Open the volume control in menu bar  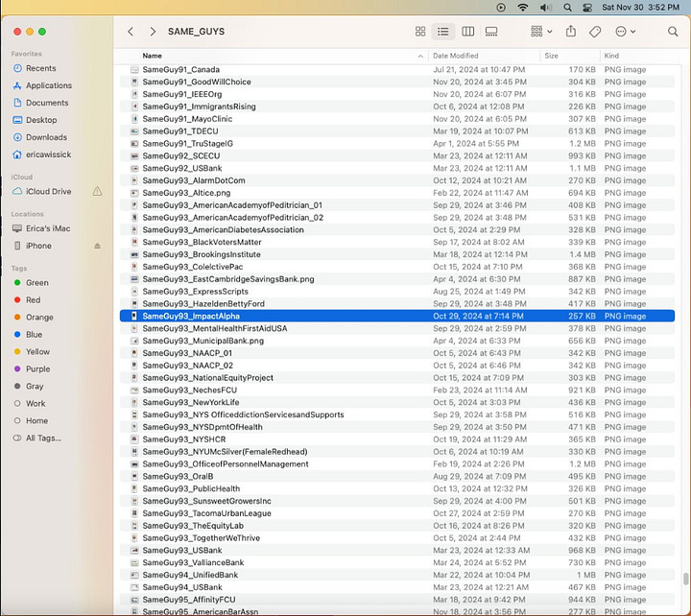tap(546, 7)
